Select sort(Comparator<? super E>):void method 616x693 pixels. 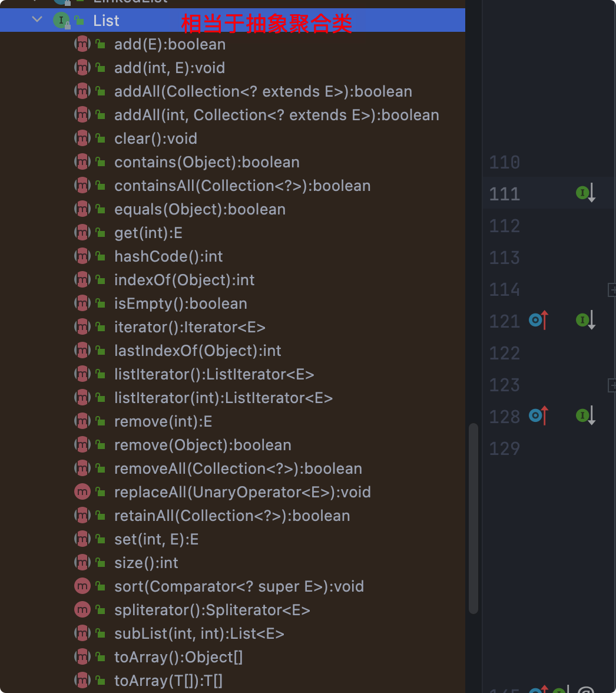(239, 586)
